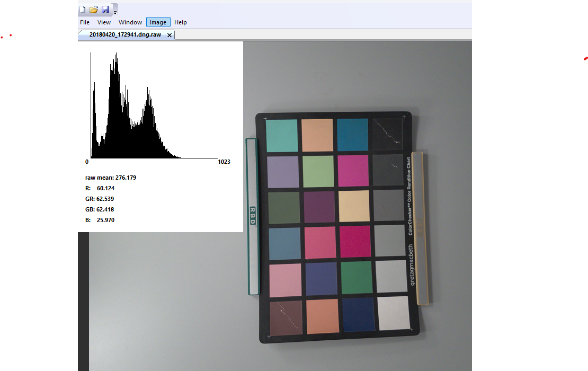
Task: Click the pale yellow patch in the third row
Action: [354, 206]
